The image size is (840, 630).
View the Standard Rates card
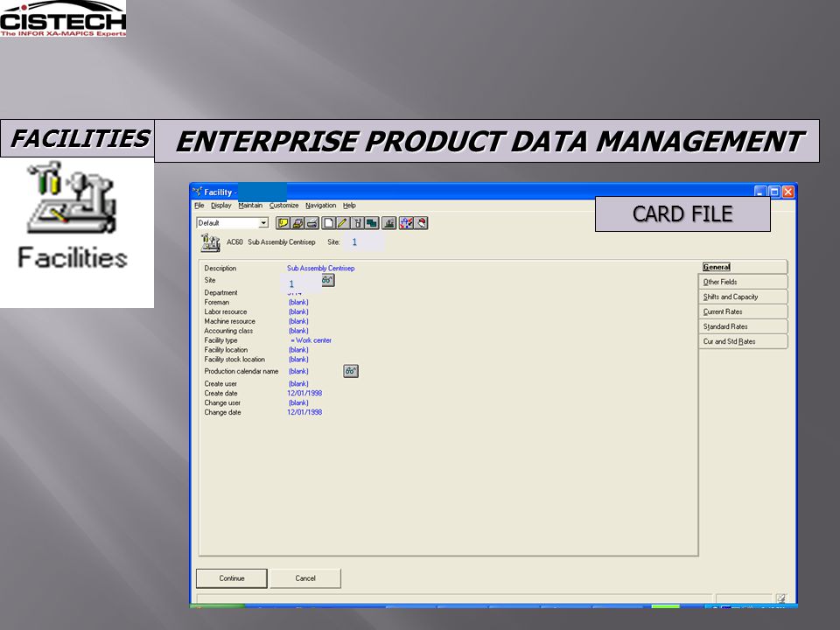coord(744,326)
